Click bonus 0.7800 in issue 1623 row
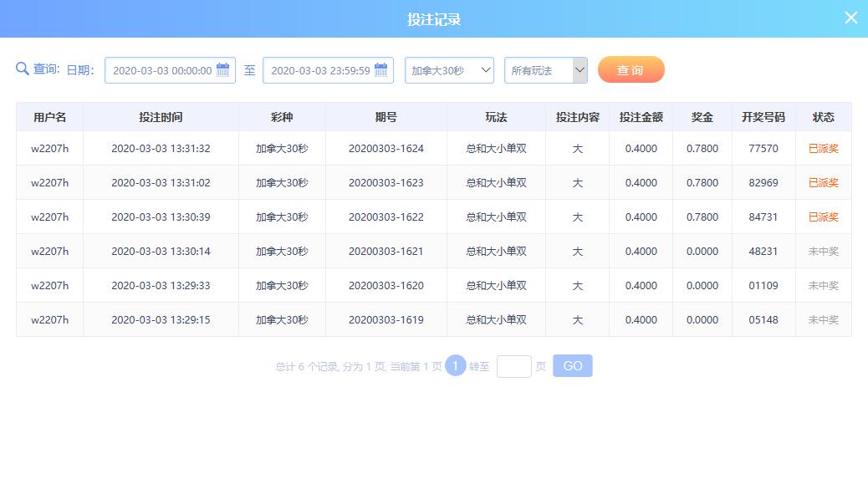Screen dimensions: 868x484 coord(702,182)
